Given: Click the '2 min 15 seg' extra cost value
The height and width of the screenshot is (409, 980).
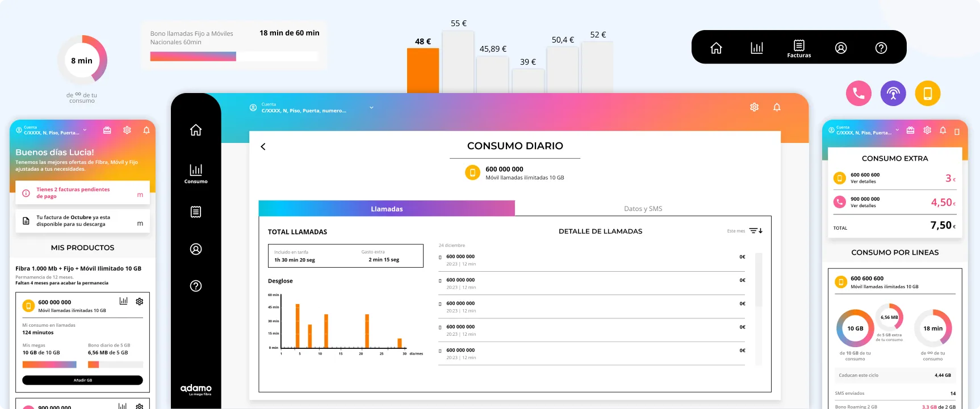Looking at the screenshot, I should click(384, 260).
